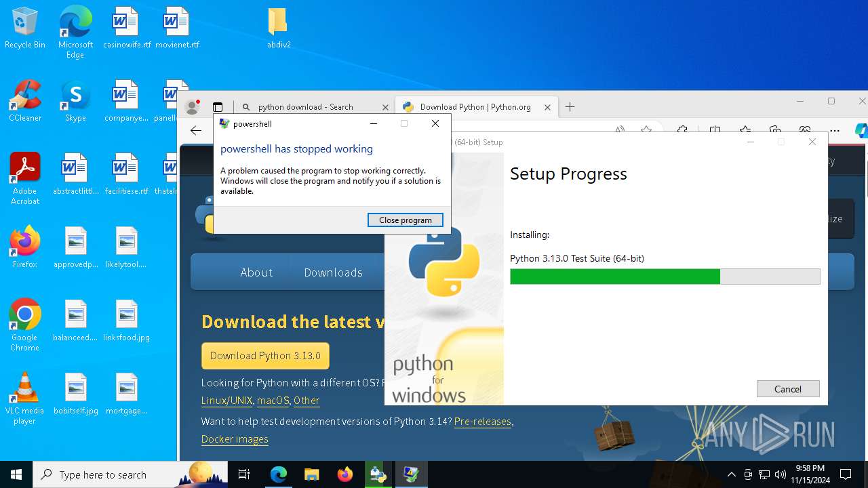Show hidden system tray icons
This screenshot has width=868, height=488.
tap(731, 474)
